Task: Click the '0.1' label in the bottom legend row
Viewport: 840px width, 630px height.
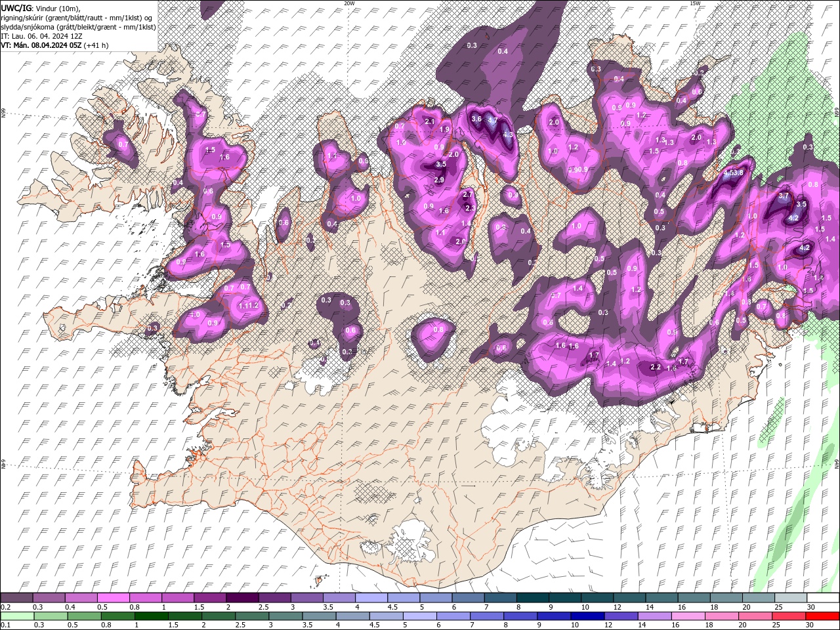Action: (x=5, y=625)
